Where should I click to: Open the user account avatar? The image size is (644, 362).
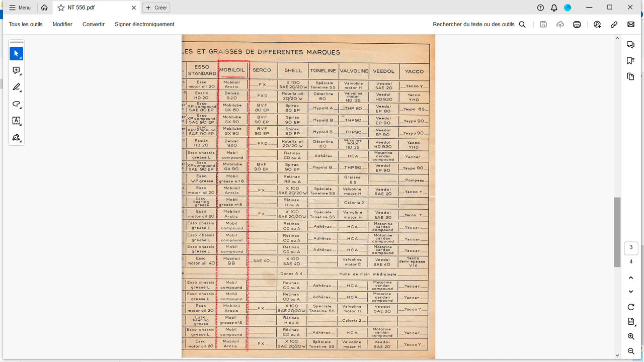tap(568, 8)
